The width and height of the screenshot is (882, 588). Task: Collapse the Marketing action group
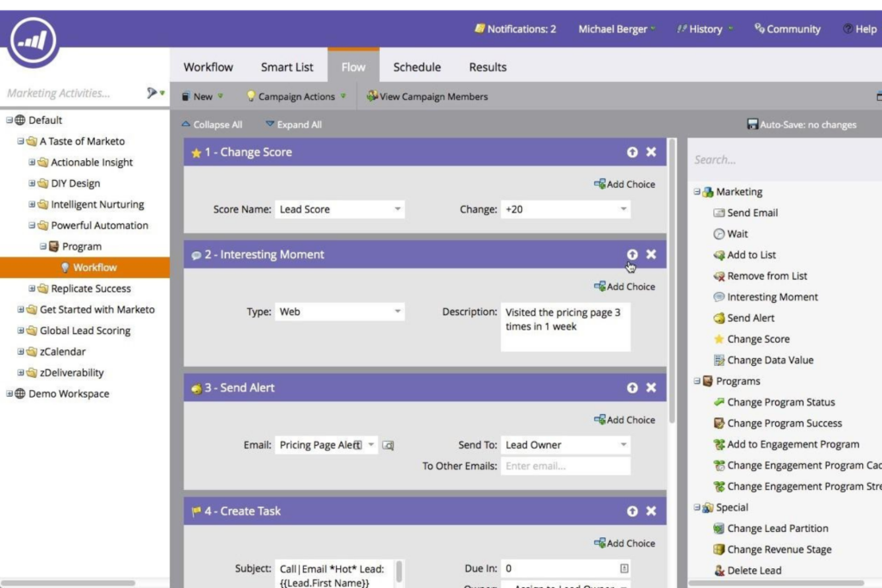tap(697, 192)
